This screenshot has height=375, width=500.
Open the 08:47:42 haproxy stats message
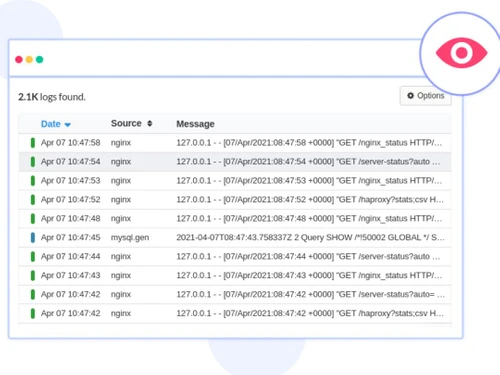[x=310, y=314]
